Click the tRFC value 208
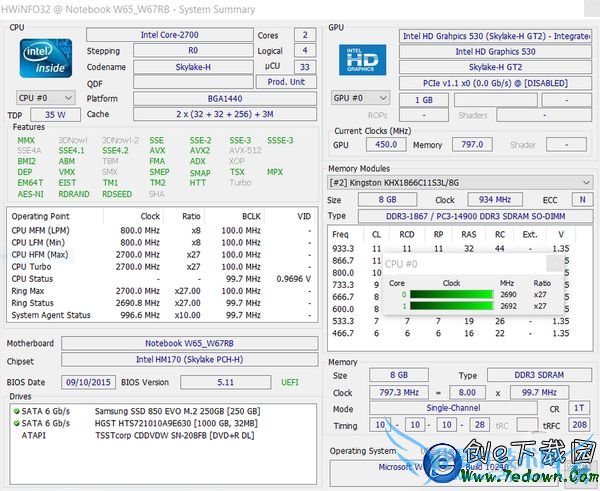The image size is (600, 491). pyautogui.click(x=579, y=425)
